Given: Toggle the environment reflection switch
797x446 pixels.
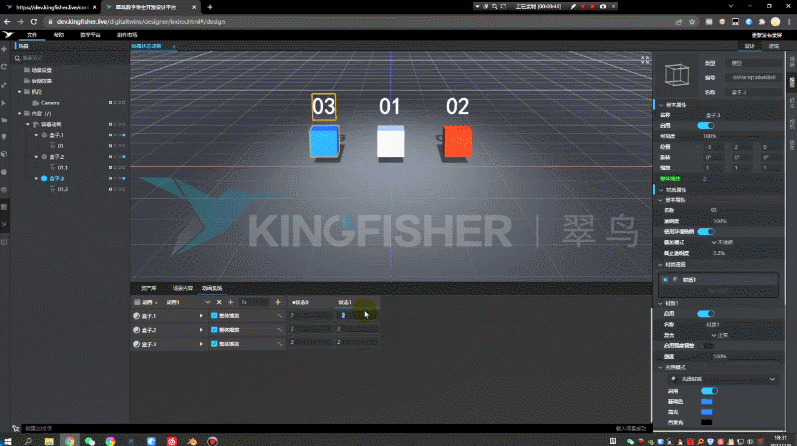Looking at the screenshot, I should point(706,231).
